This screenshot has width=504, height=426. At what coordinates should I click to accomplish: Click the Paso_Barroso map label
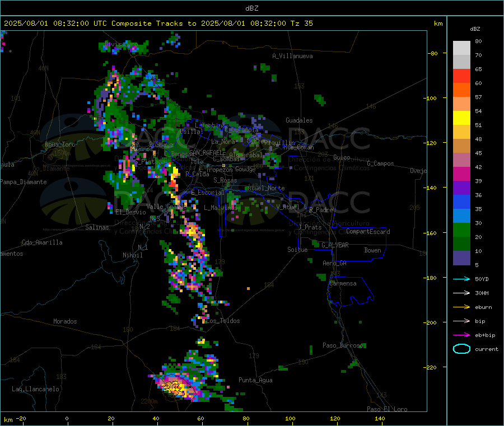(x=343, y=345)
